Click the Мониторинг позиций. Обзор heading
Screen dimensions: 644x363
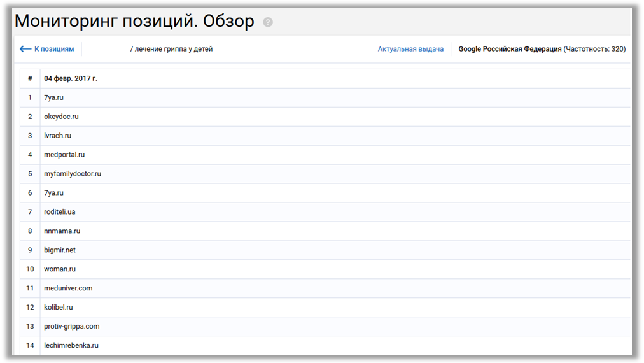(x=134, y=21)
